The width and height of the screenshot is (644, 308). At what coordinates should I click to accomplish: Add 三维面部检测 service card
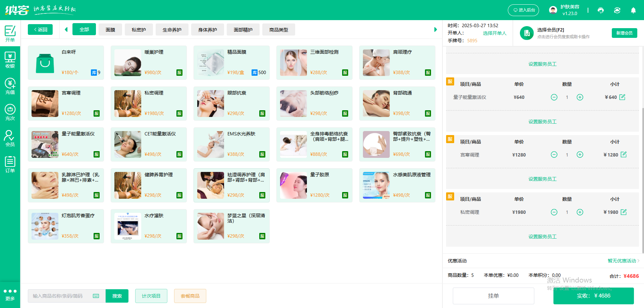(x=314, y=63)
